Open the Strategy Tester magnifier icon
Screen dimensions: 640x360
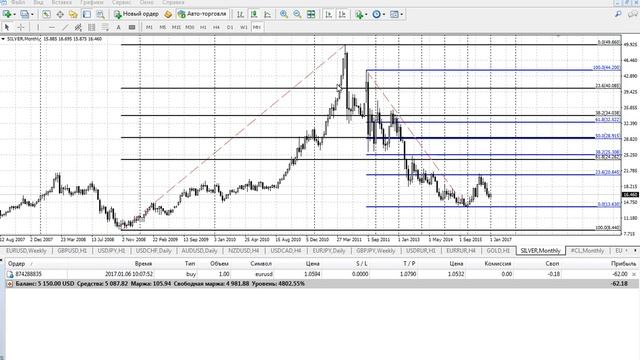tap(100, 14)
